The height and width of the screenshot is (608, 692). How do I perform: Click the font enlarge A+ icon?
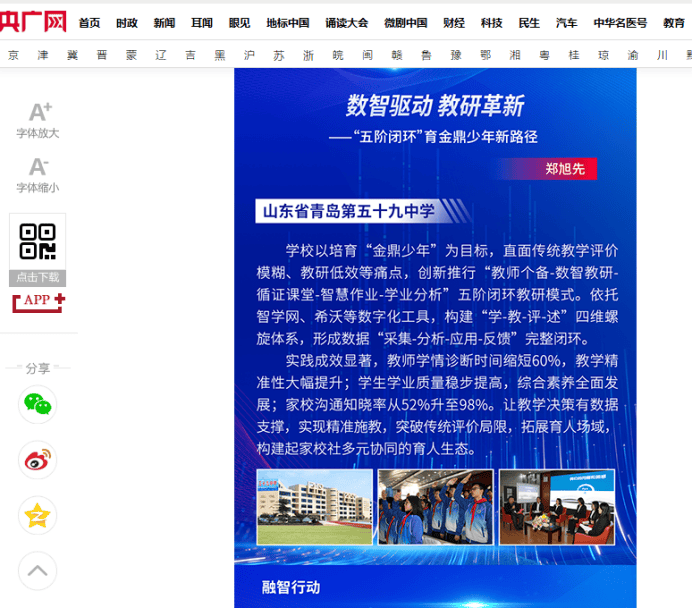tap(38, 112)
